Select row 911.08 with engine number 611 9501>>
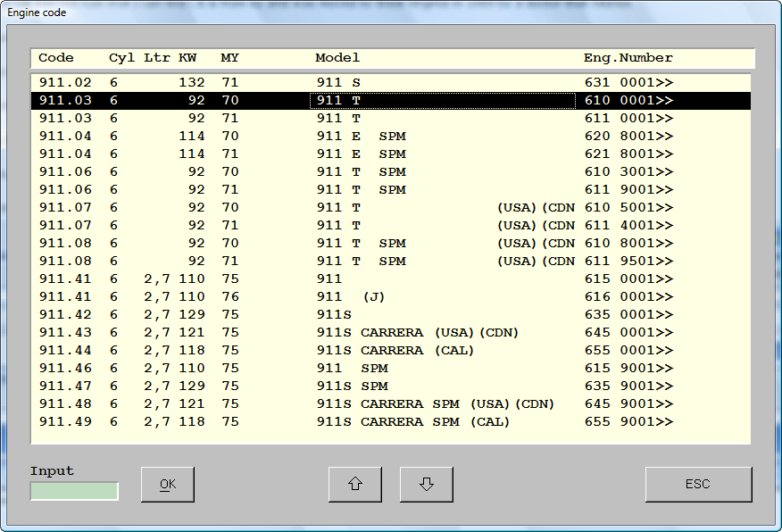Screen dimensions: 782x532 coord(390,262)
